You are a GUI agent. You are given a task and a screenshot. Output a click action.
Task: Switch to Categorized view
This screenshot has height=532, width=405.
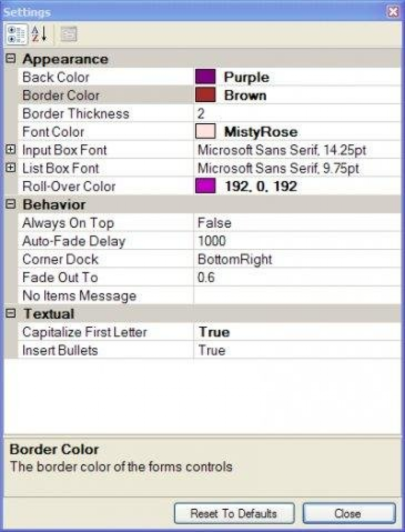16,34
